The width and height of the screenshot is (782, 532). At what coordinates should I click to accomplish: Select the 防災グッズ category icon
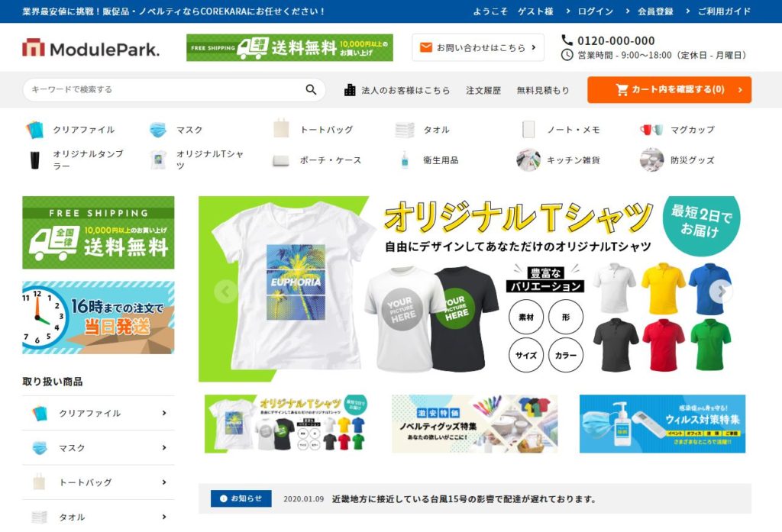point(651,160)
